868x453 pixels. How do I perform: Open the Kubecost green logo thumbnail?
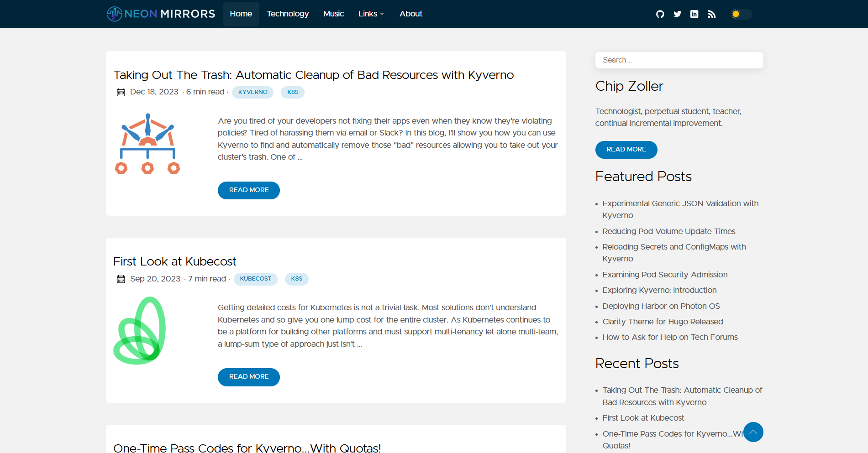click(140, 331)
